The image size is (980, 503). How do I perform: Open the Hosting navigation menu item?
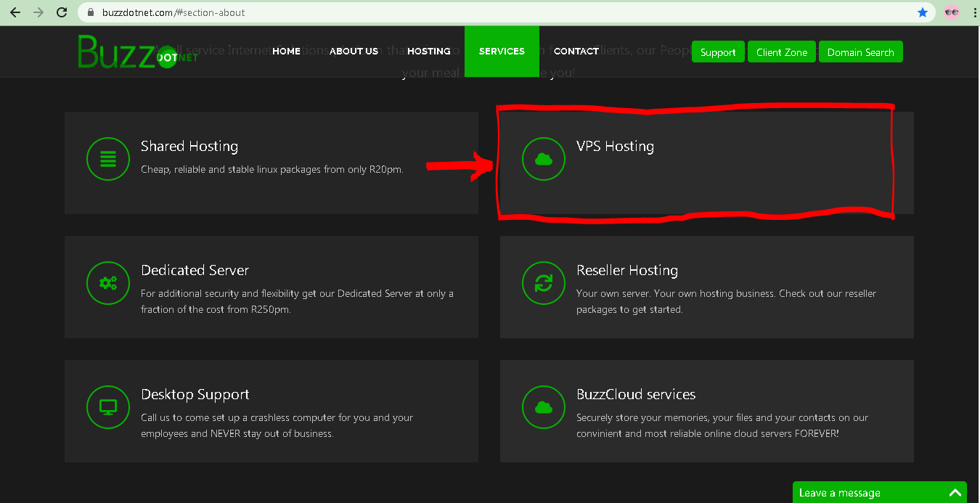428,51
